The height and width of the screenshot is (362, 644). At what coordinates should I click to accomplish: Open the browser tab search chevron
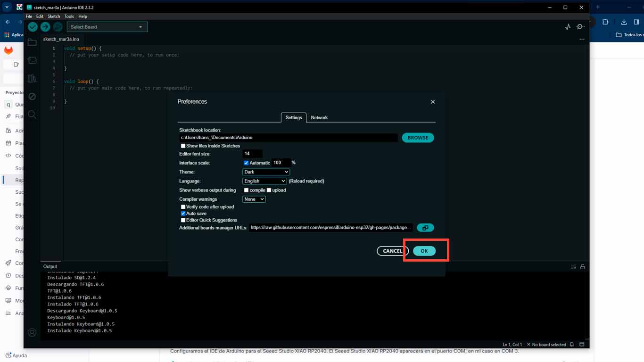click(x=7, y=7)
